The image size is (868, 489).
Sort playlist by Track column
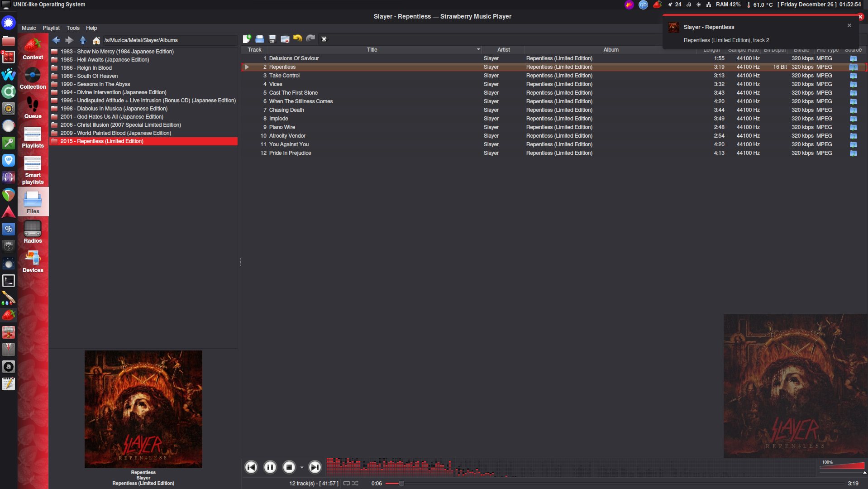254,50
